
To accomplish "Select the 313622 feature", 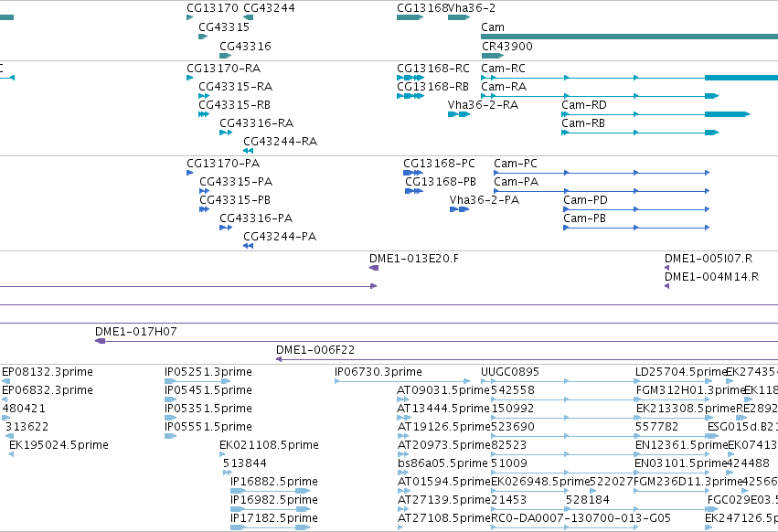I will coord(27,427).
